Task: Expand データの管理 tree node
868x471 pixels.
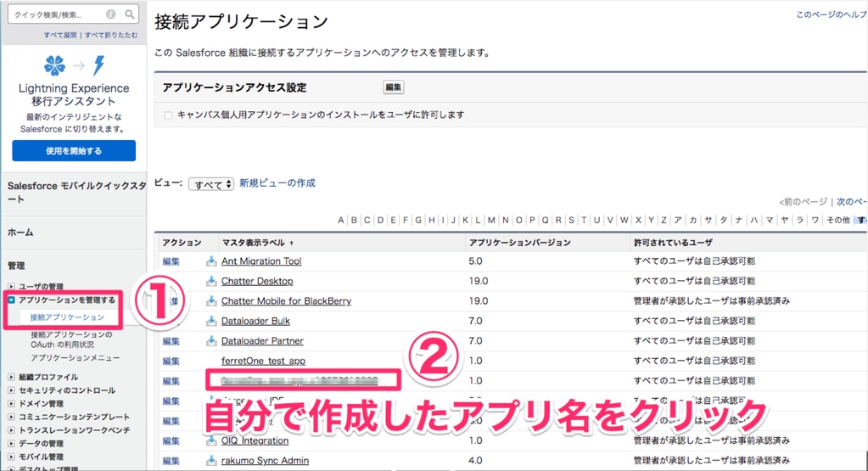Action: [x=11, y=443]
